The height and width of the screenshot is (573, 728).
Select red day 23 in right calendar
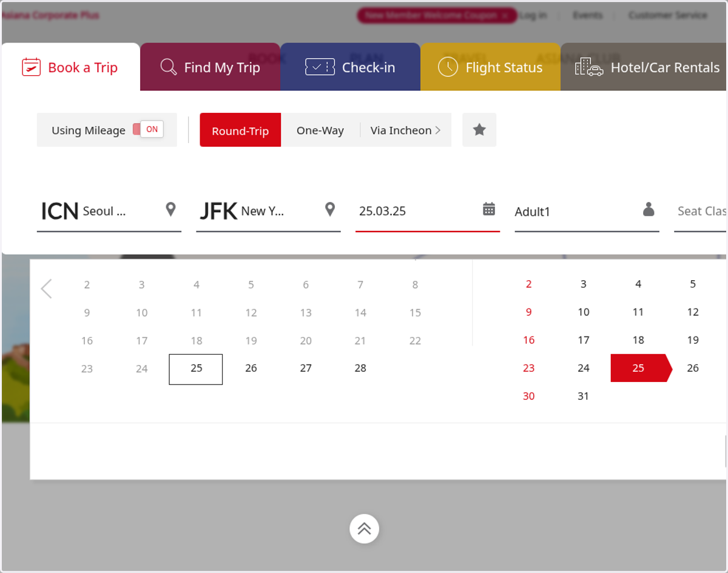(x=529, y=368)
